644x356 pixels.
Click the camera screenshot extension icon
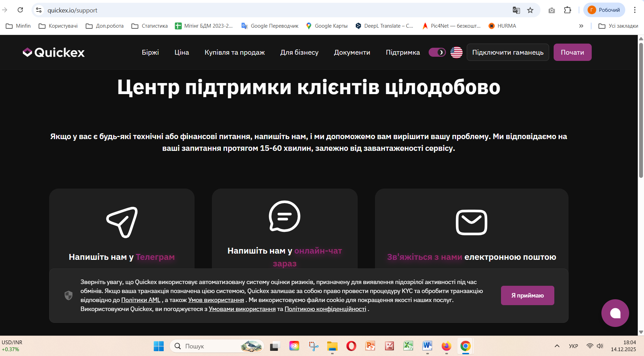click(x=552, y=10)
